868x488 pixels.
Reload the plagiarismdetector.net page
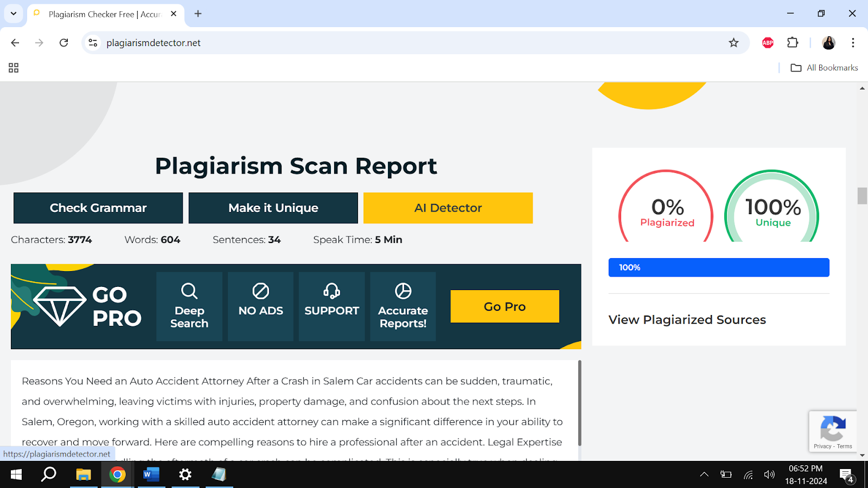[64, 43]
